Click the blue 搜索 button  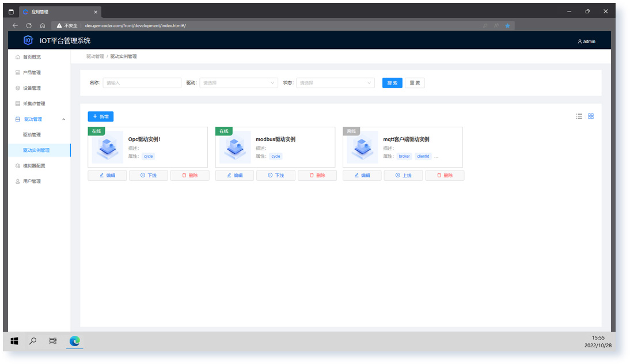point(392,83)
